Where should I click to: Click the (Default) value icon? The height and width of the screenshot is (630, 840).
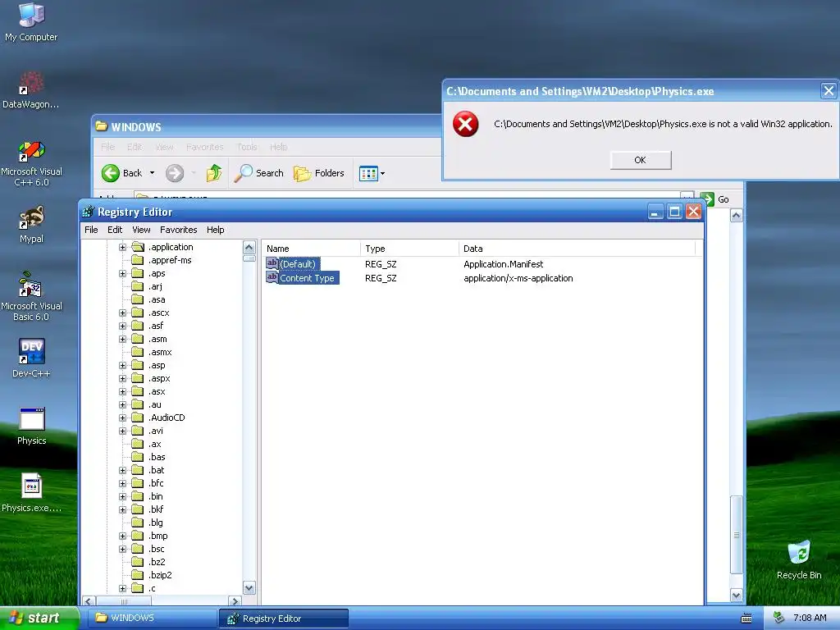[272, 263]
